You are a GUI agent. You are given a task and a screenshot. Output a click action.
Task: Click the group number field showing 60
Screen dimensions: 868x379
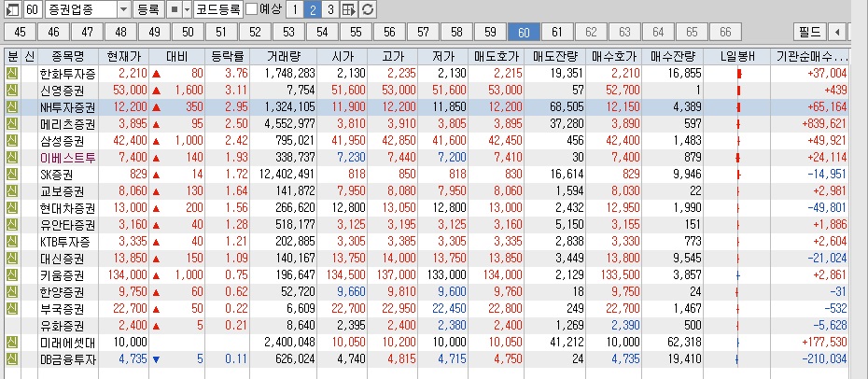[32, 8]
